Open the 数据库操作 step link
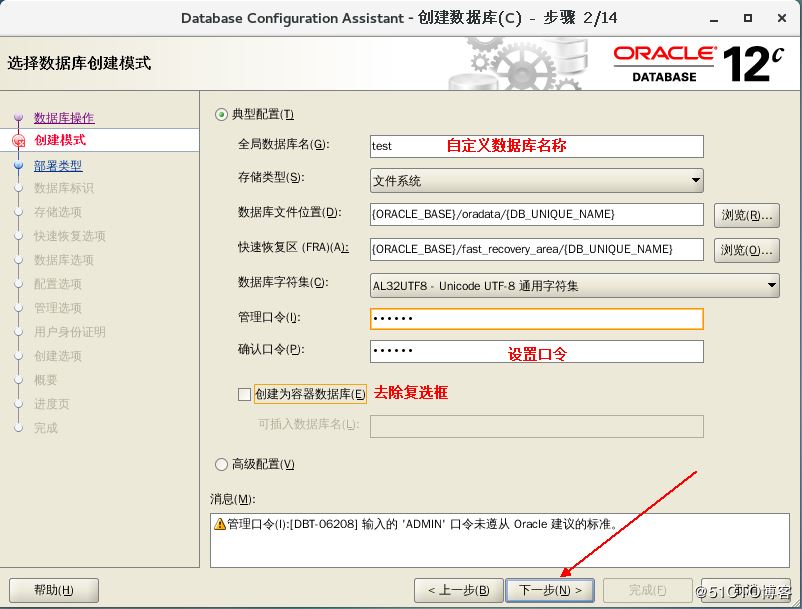 [x=64, y=118]
